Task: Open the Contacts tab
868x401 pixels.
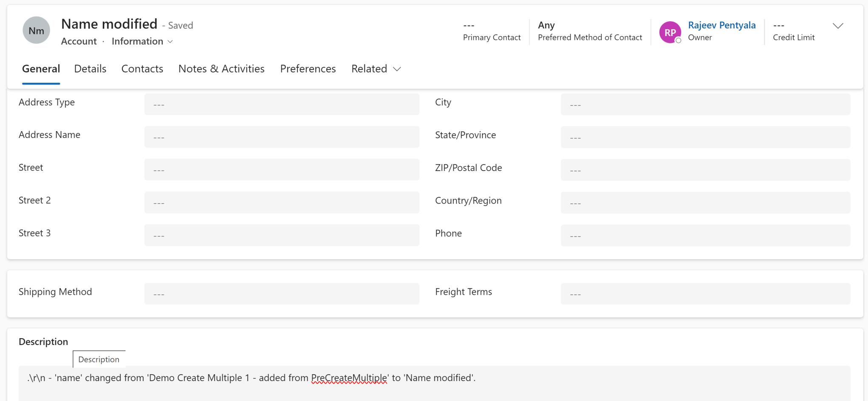Action: point(142,68)
